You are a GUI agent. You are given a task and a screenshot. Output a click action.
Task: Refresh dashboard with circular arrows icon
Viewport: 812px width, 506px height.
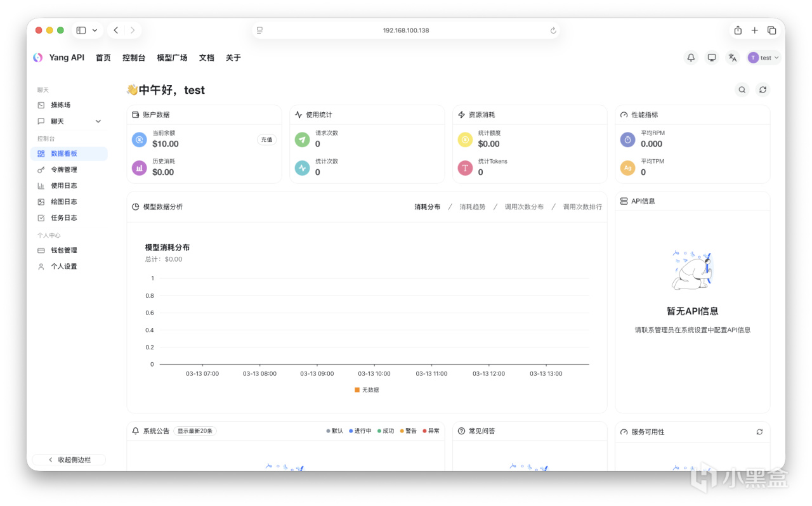click(763, 90)
